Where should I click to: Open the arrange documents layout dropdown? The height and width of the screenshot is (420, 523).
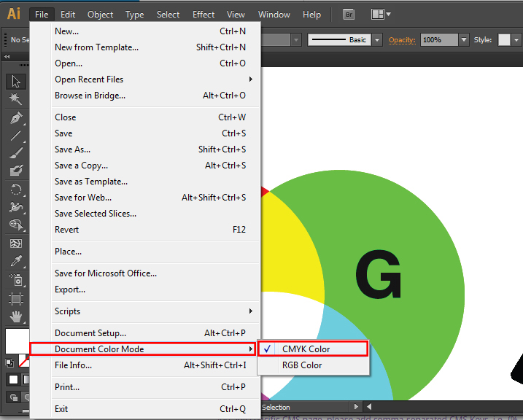pos(381,15)
